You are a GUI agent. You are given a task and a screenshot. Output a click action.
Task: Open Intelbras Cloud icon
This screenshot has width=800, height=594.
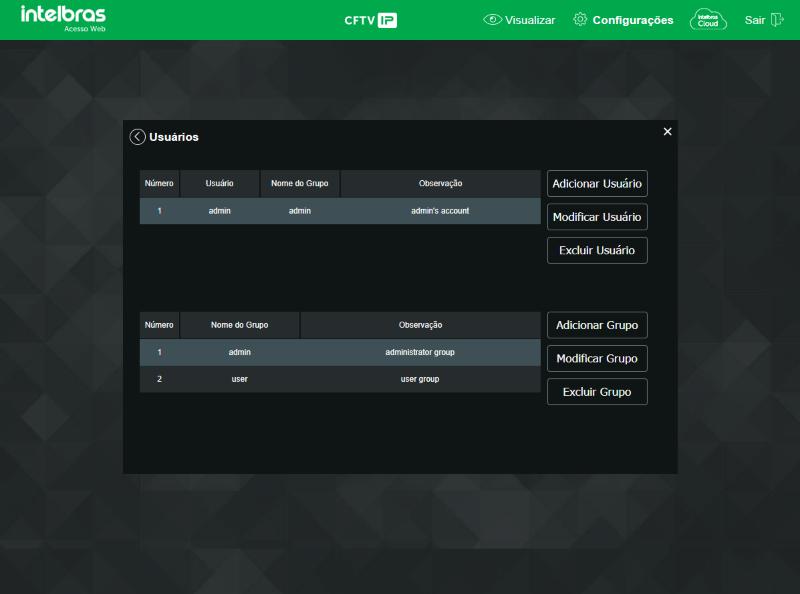pos(708,20)
